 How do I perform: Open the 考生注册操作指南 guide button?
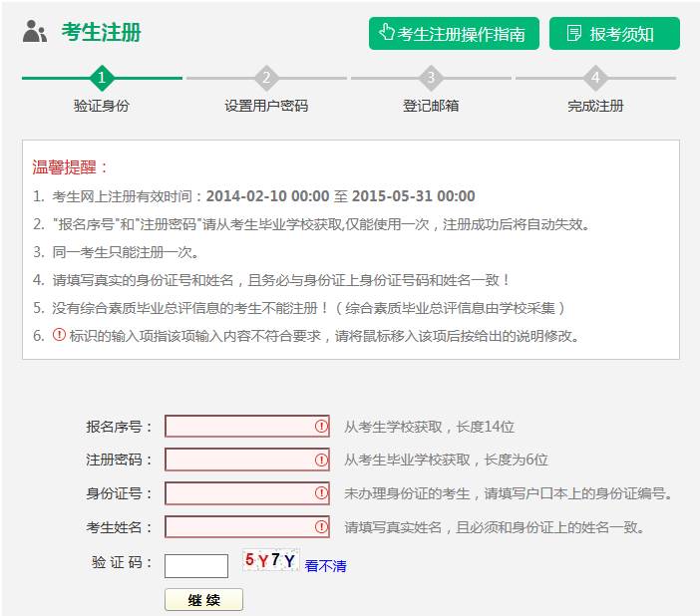click(x=454, y=33)
